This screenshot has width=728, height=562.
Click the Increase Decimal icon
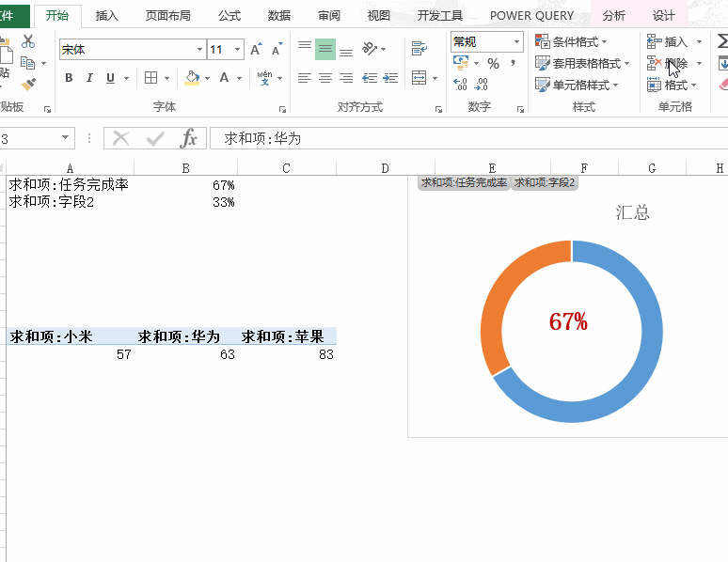click(460, 85)
